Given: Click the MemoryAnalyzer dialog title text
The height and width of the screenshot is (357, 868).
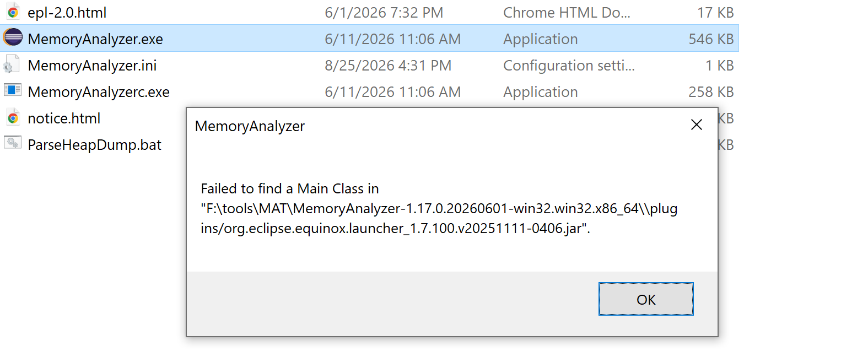Looking at the screenshot, I should (250, 126).
